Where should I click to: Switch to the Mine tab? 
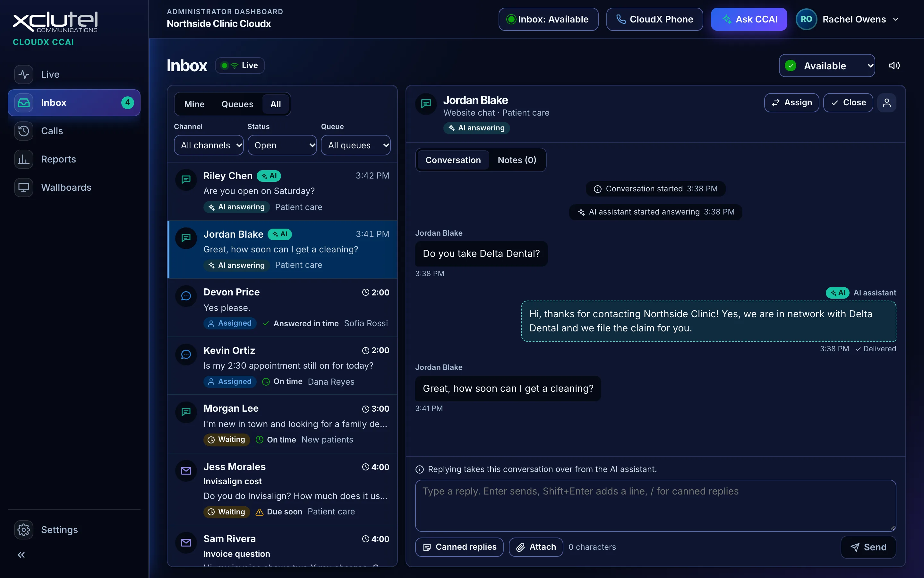194,104
